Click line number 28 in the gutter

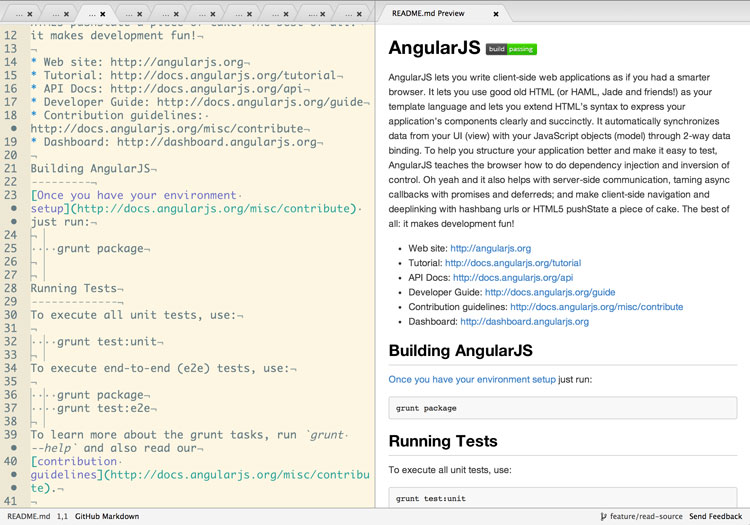(x=11, y=288)
